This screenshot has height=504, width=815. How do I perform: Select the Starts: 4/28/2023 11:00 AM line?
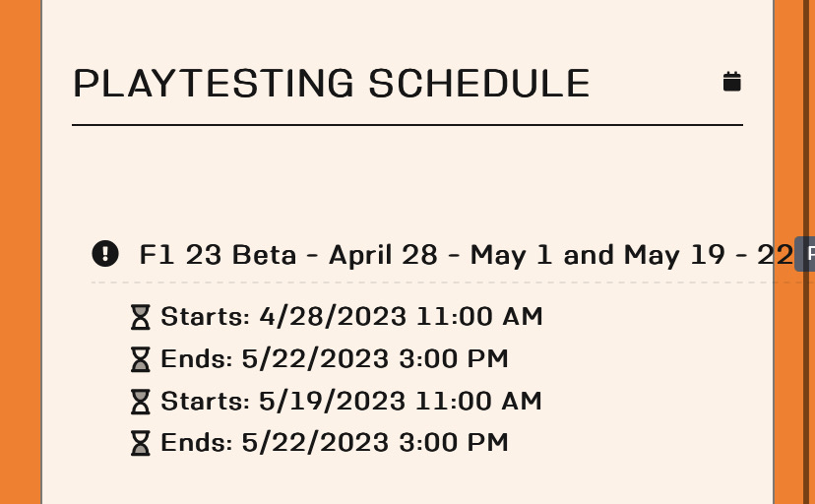pyautogui.click(x=350, y=317)
